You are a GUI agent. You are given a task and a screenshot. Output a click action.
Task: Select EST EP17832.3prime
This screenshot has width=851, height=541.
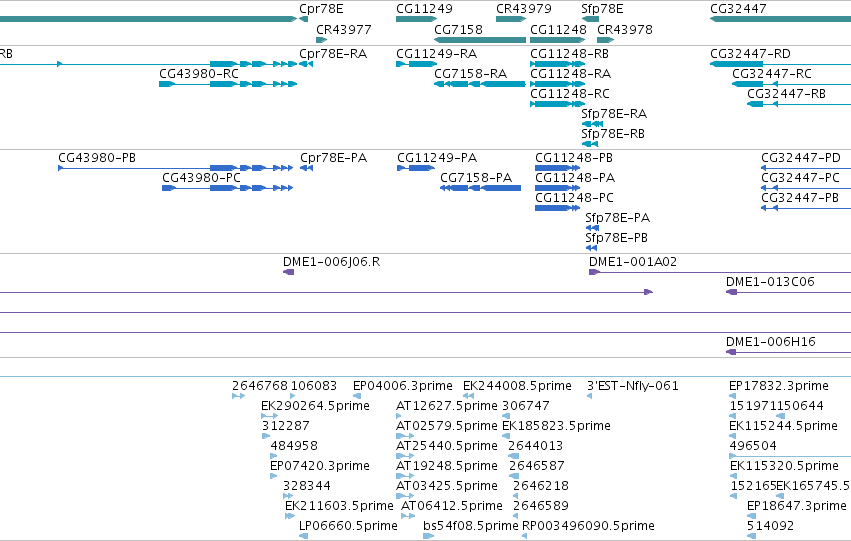click(779, 386)
